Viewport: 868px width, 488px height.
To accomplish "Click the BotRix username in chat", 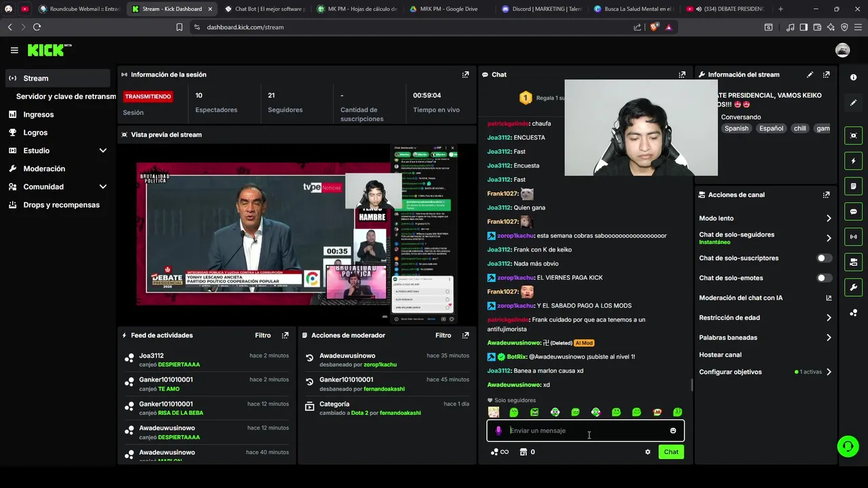I will (517, 357).
